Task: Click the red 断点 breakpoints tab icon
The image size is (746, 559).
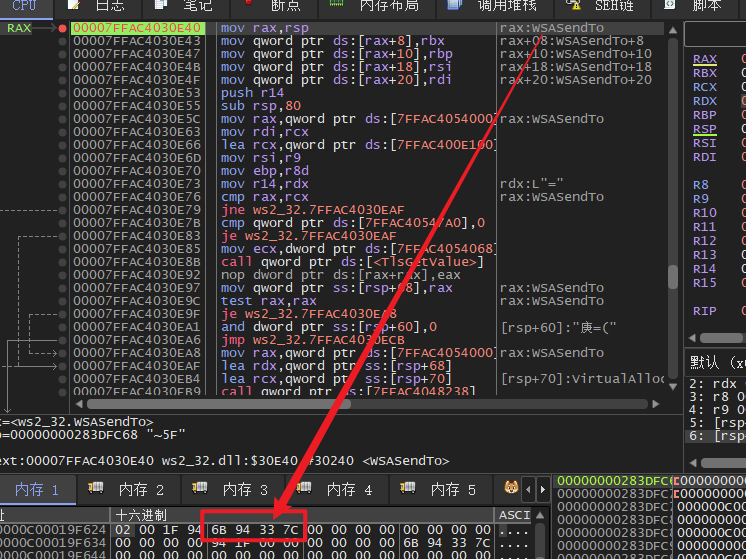Action: (x=250, y=6)
